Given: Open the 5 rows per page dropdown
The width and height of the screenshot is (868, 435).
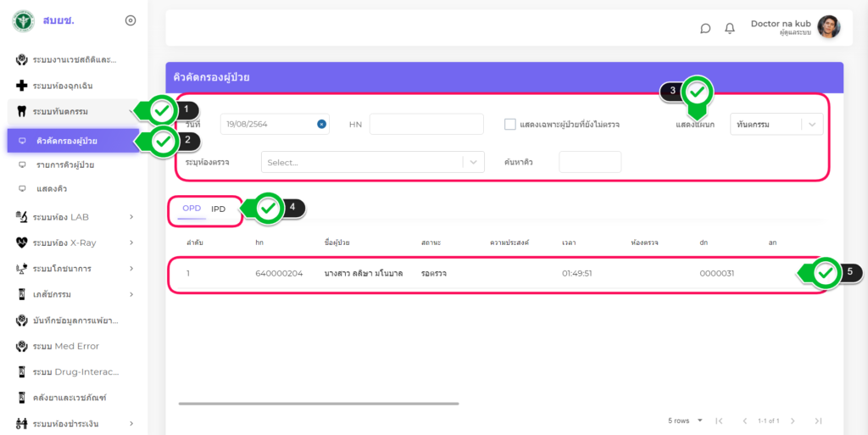Looking at the screenshot, I should pyautogui.click(x=683, y=421).
